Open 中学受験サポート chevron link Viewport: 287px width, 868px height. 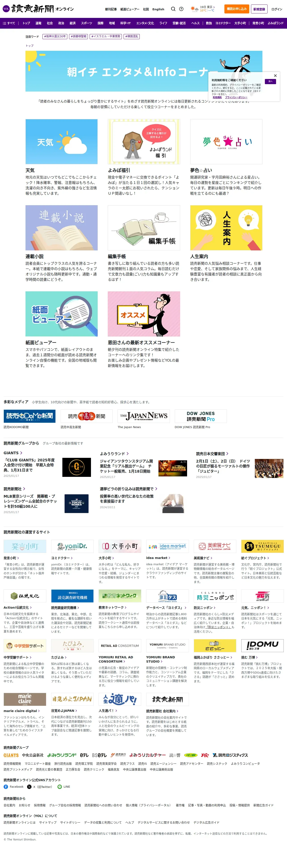tap(17, 657)
